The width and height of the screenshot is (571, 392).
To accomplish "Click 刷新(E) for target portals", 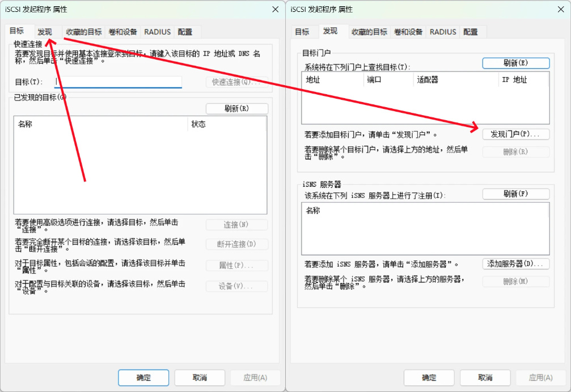I will (516, 63).
